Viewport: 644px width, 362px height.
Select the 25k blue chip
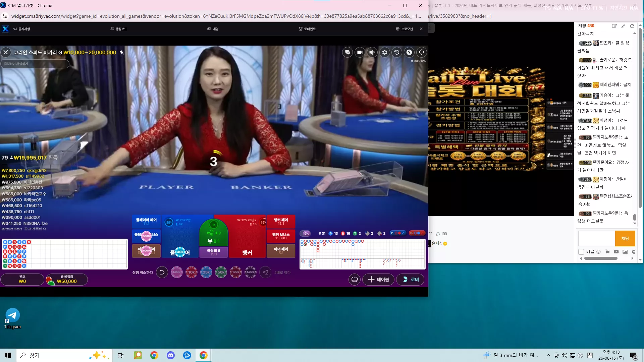click(206, 272)
